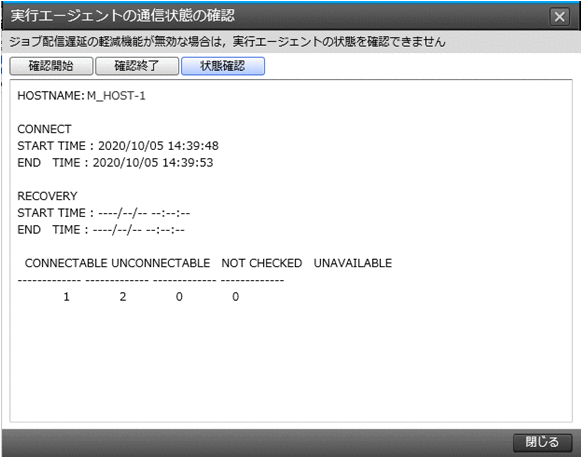Click the CONNECT heading text

click(44, 129)
